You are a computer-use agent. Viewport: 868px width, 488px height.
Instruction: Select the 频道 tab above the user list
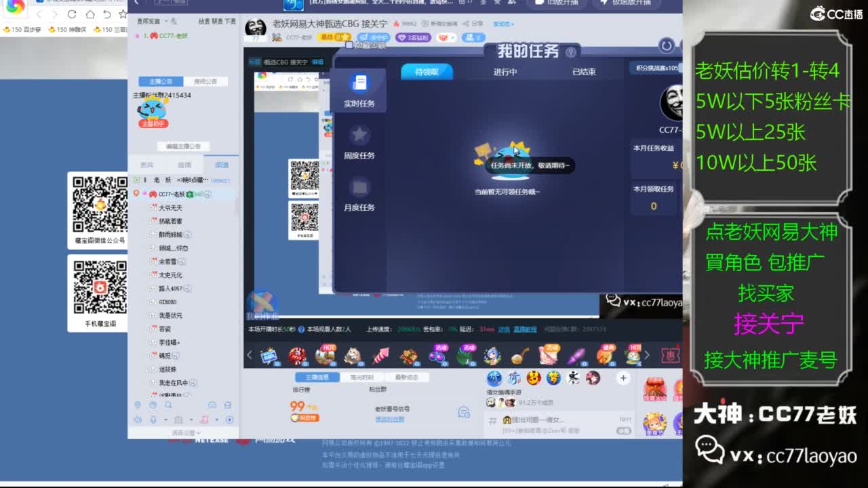[222, 165]
